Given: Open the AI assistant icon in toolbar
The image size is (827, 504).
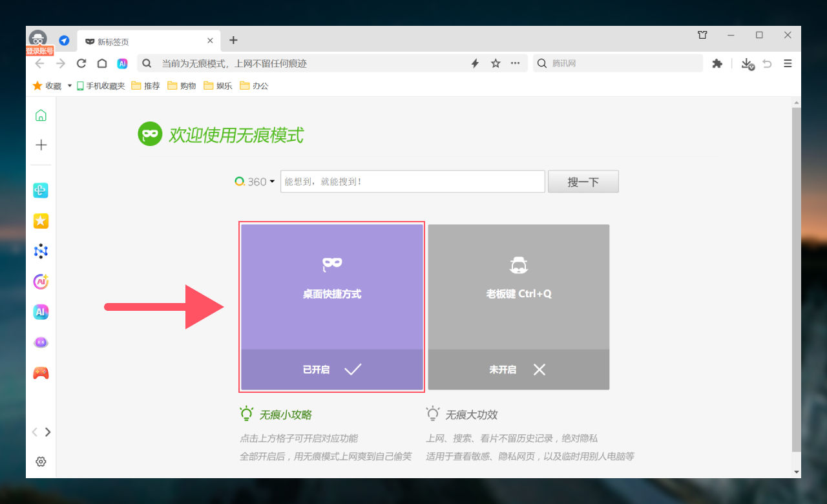Looking at the screenshot, I should pos(122,63).
